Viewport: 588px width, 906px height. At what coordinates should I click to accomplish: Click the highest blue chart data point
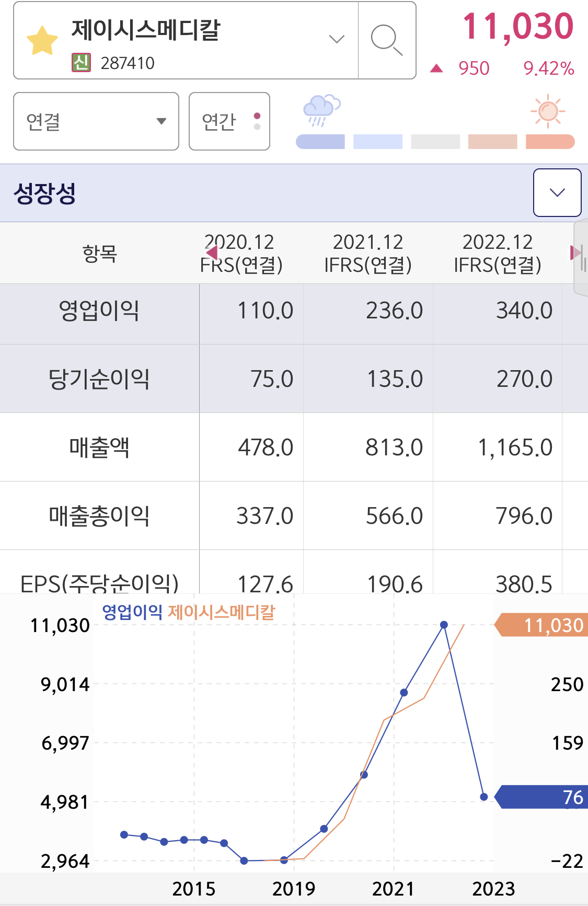444,625
